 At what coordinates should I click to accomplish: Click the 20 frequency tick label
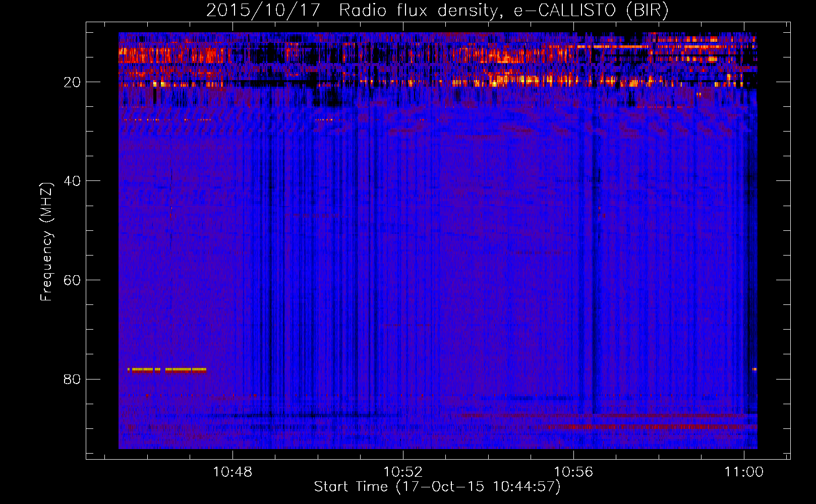(72, 82)
